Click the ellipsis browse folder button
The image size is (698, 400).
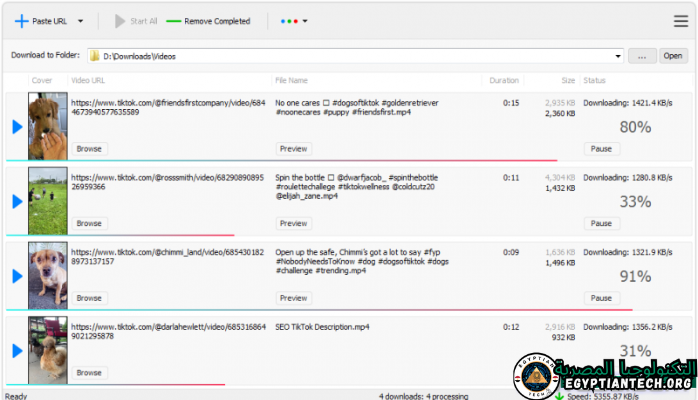pyautogui.click(x=642, y=56)
